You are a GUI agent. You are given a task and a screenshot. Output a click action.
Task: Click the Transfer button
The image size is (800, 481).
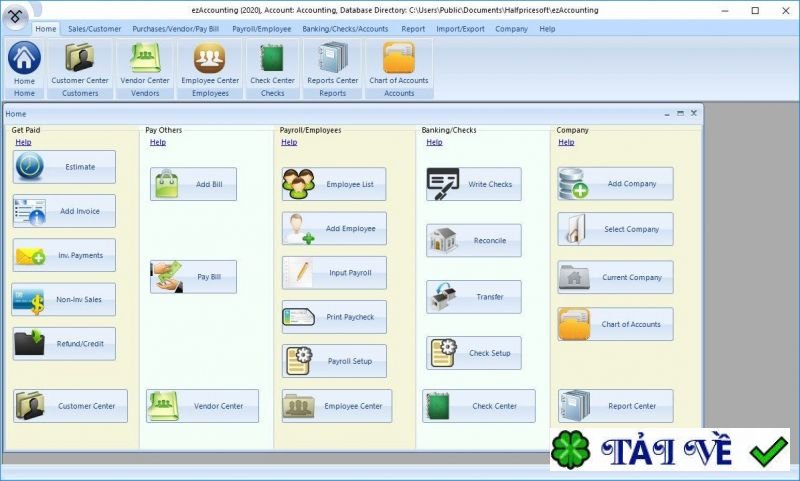tap(474, 297)
